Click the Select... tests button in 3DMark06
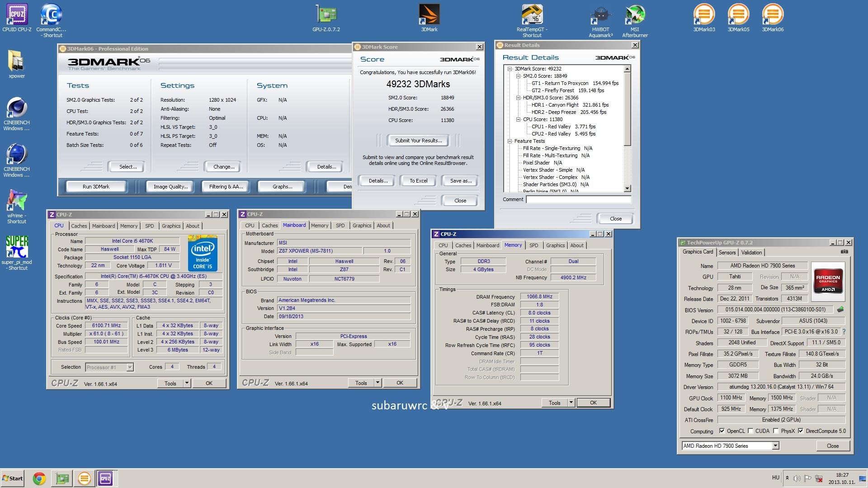This screenshot has width=868, height=488. [x=128, y=167]
